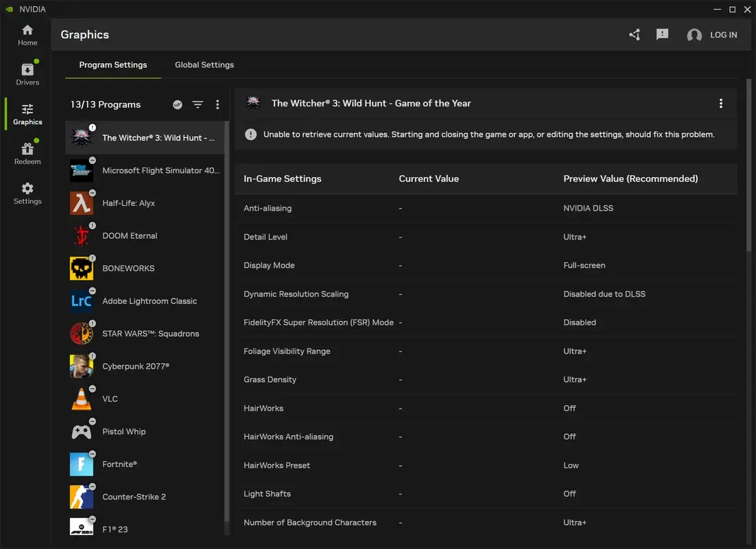
Task: Select the Drivers section icon
Action: click(27, 73)
